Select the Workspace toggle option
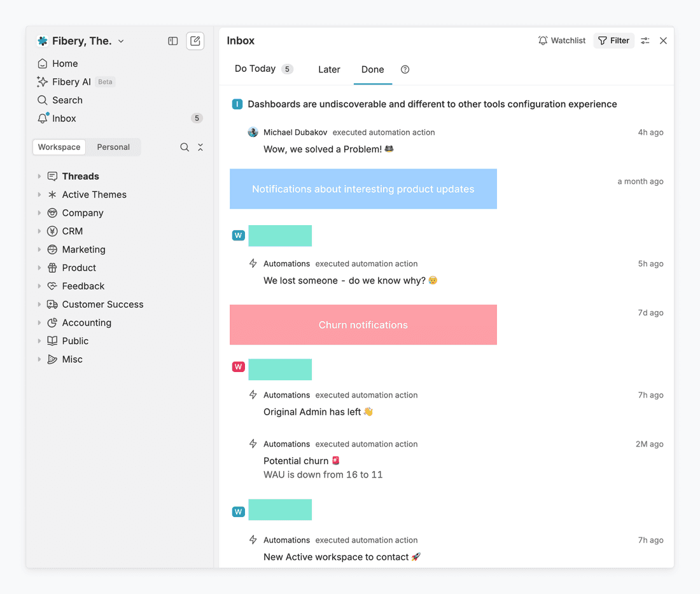The height and width of the screenshot is (594, 700). pos(59,147)
